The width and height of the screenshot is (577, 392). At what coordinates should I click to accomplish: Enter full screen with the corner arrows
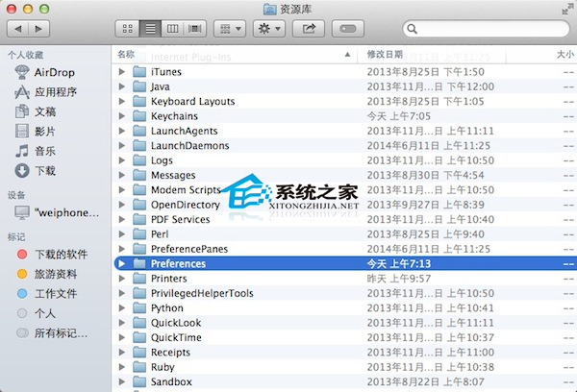click(567, 9)
